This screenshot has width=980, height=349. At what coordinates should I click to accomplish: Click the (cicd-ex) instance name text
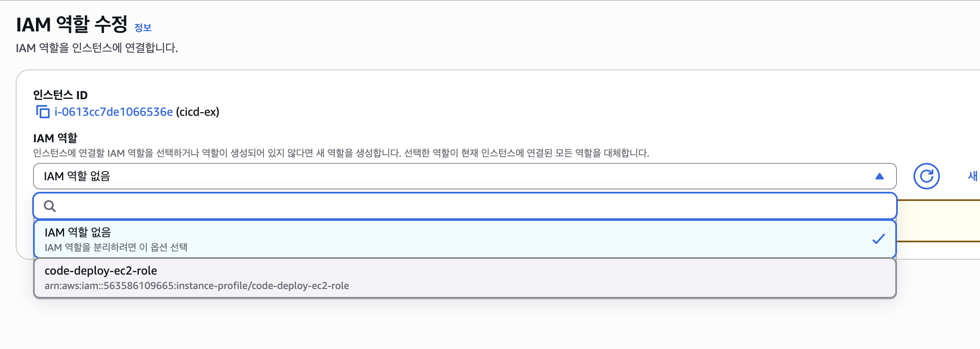pos(197,112)
